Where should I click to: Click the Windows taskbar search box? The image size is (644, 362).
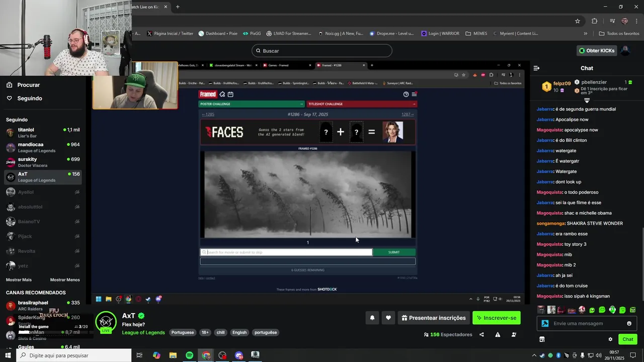coord(73,355)
